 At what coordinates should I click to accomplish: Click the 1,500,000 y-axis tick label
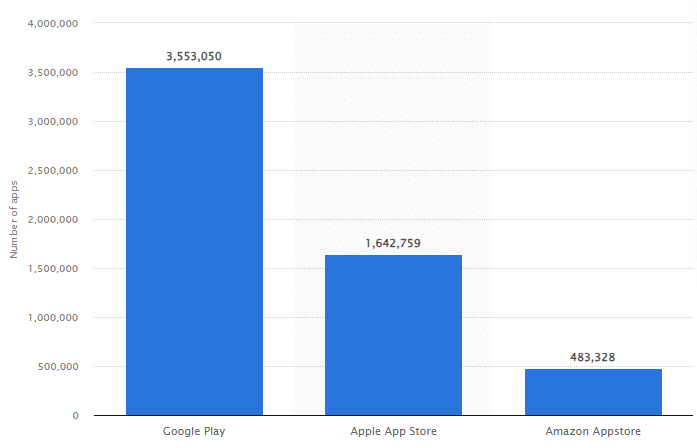coord(53,268)
